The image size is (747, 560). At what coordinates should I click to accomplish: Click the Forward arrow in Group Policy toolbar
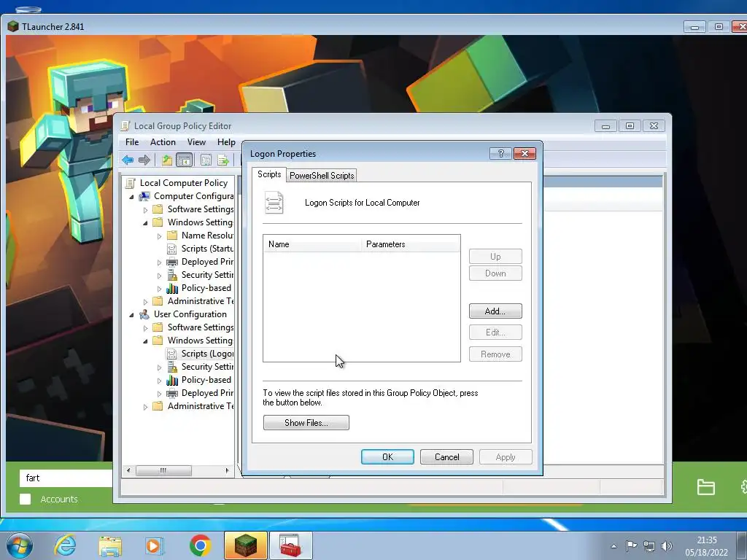[144, 160]
